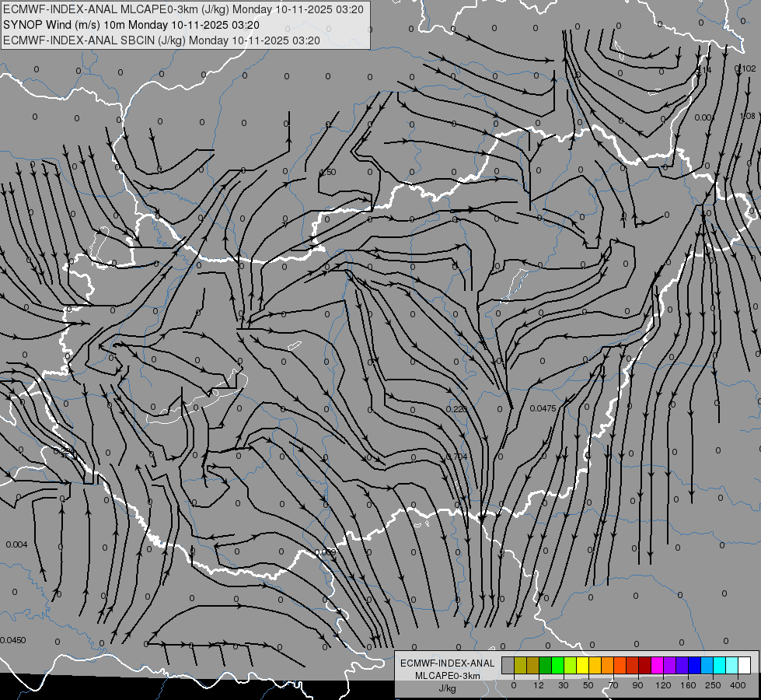Screen dimensions: 761x700
Task: Select the pure blue legend swatch
Action: pyautogui.click(x=694, y=665)
